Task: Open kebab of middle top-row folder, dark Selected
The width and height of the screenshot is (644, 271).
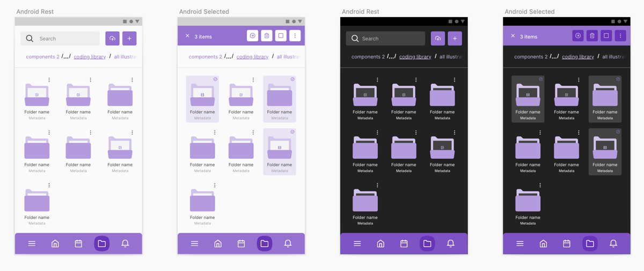Action: click(x=579, y=80)
